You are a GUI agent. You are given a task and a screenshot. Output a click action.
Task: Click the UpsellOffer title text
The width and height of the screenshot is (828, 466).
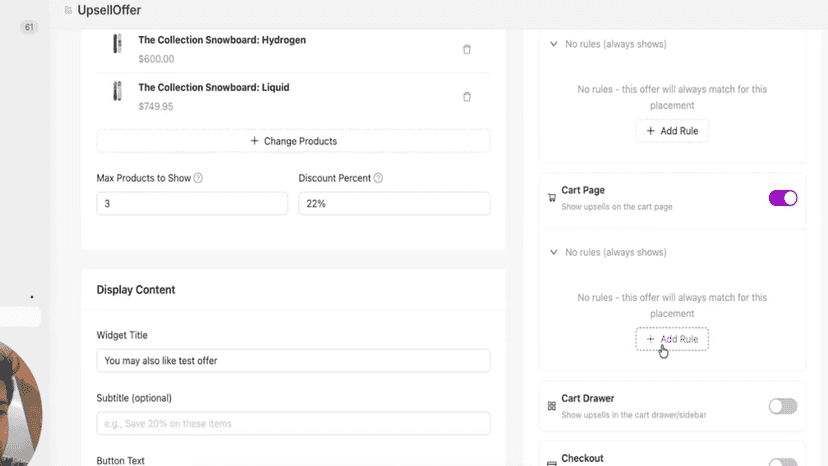109,10
